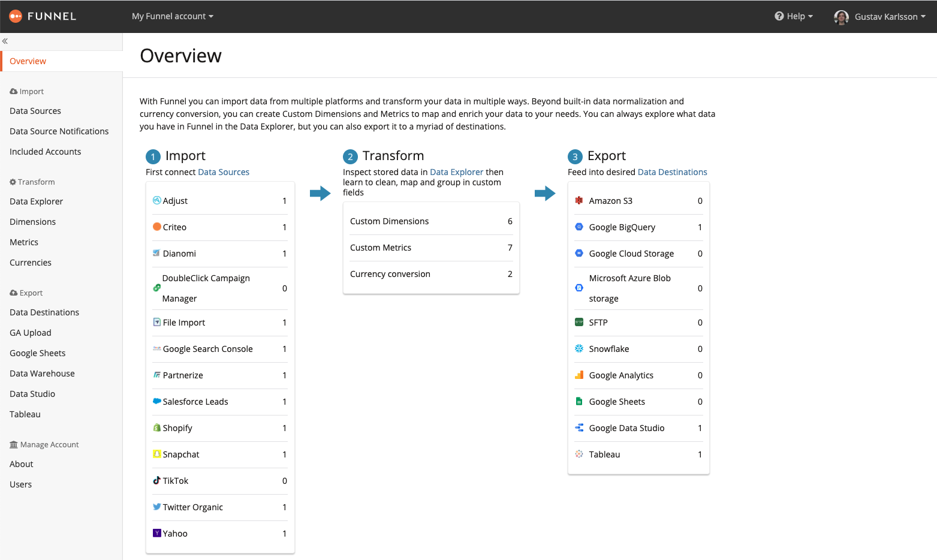The width and height of the screenshot is (937, 560).
Task: Click the Snowflake icon
Action: [579, 348]
